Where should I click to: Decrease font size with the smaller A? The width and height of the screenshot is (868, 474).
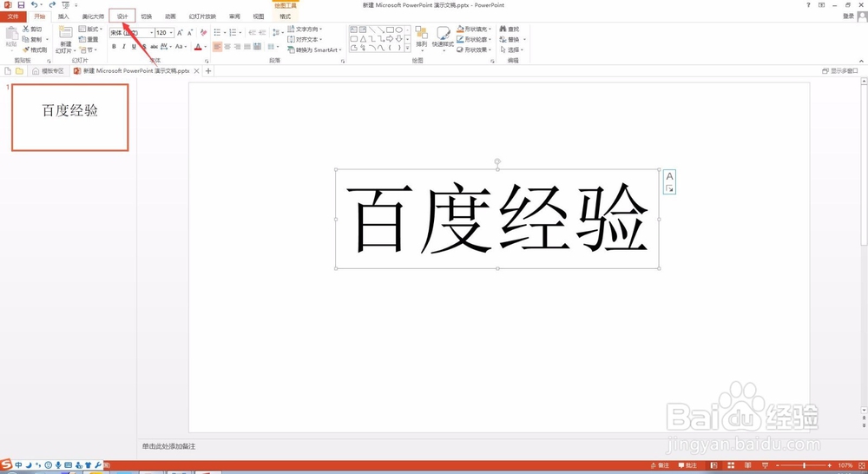click(190, 33)
